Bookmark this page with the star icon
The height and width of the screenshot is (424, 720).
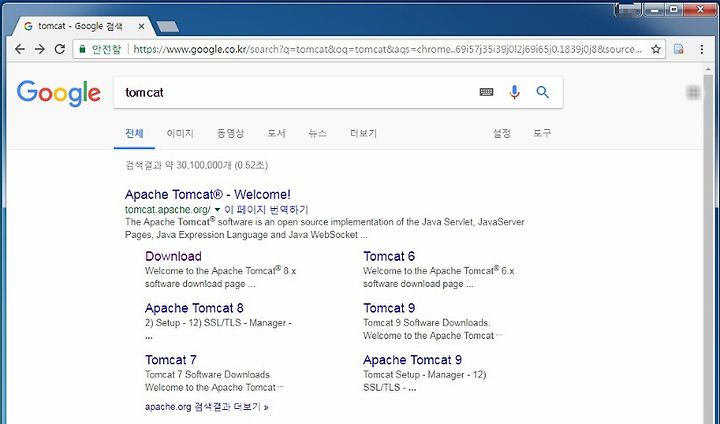point(656,49)
